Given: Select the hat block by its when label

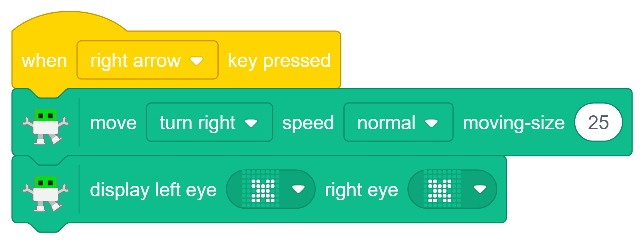Looking at the screenshot, I should click(44, 61).
